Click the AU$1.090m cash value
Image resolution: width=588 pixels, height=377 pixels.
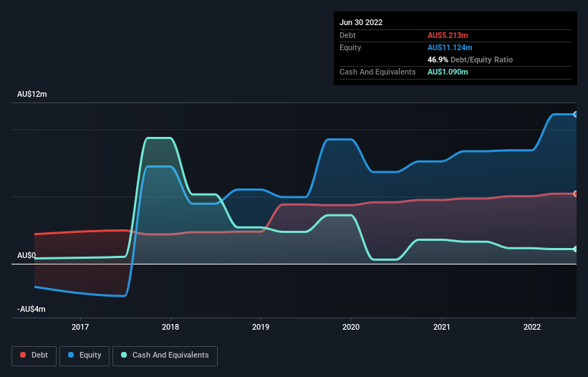tap(448, 72)
